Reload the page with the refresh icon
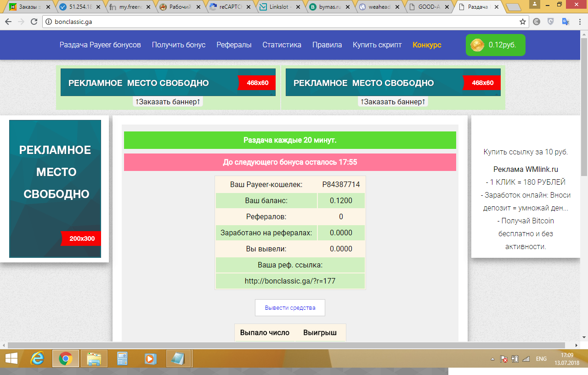The width and height of the screenshot is (588, 375). (x=34, y=22)
